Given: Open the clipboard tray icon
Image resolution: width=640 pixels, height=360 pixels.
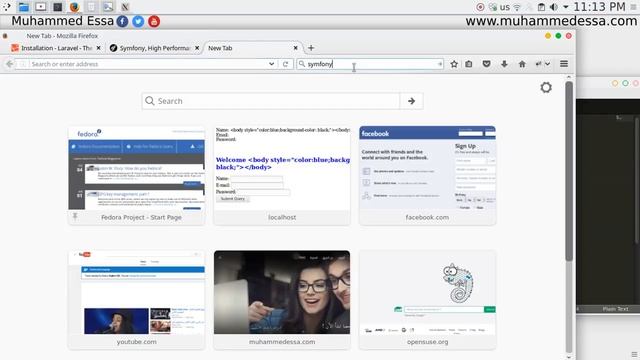Looking at the screenshot, I should click(541, 7).
